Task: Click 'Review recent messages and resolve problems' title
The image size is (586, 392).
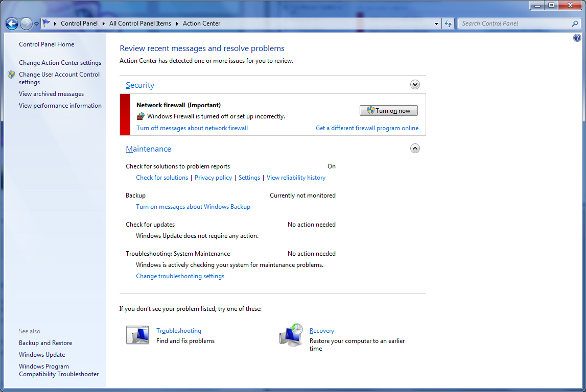Action: click(202, 48)
